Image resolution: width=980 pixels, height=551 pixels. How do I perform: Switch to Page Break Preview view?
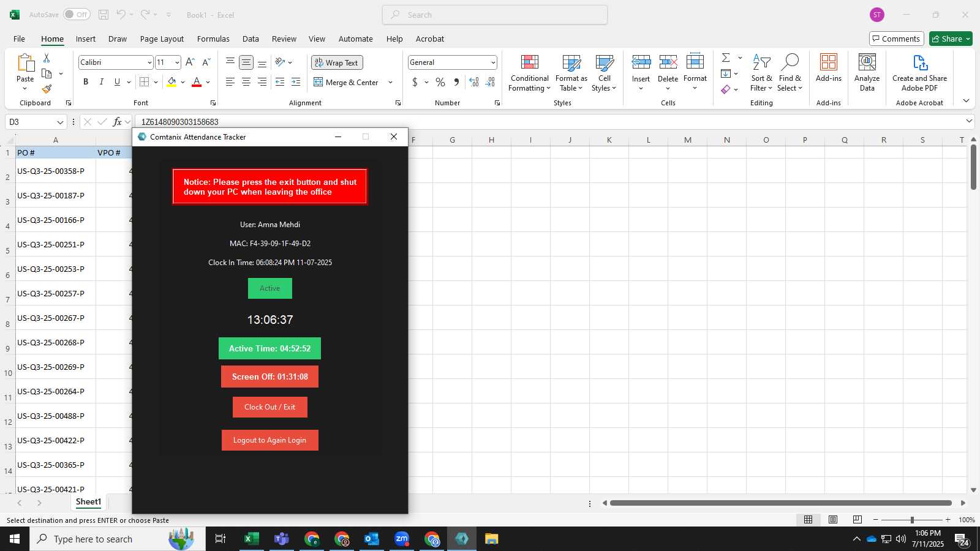click(858, 520)
